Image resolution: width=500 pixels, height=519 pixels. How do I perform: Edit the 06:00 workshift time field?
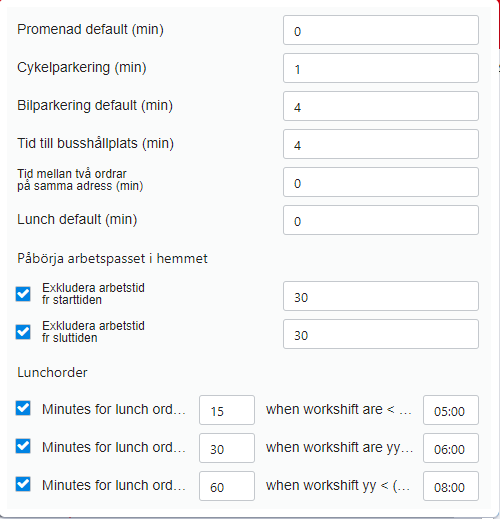click(451, 448)
